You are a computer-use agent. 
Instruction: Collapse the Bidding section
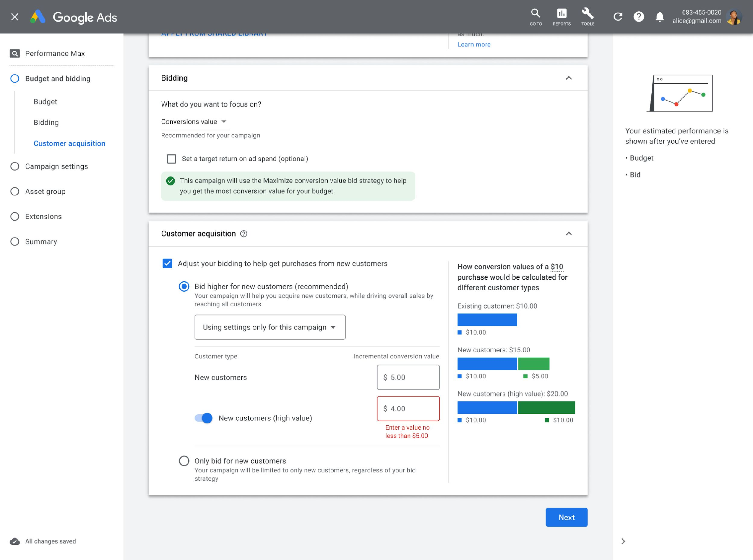569,78
